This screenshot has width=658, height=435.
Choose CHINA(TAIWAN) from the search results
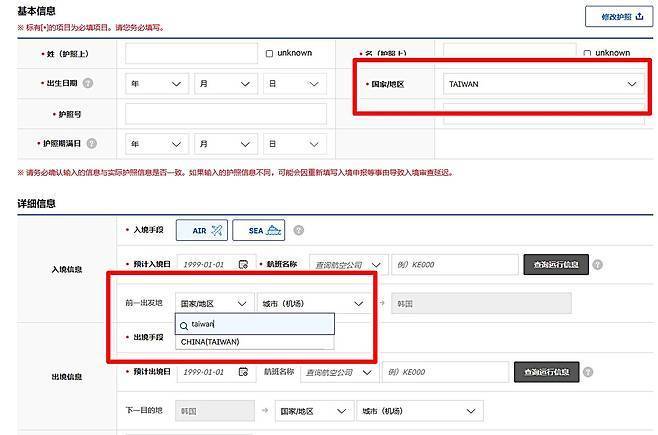coord(211,342)
